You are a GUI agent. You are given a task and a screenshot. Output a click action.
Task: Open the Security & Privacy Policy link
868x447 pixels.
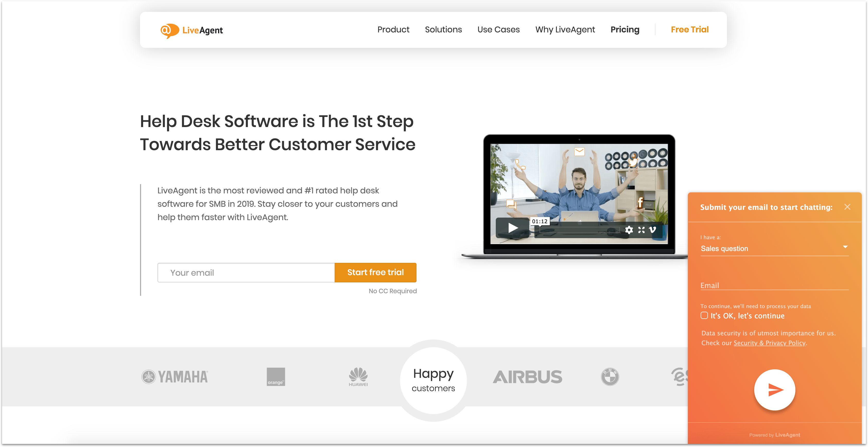[x=769, y=343]
